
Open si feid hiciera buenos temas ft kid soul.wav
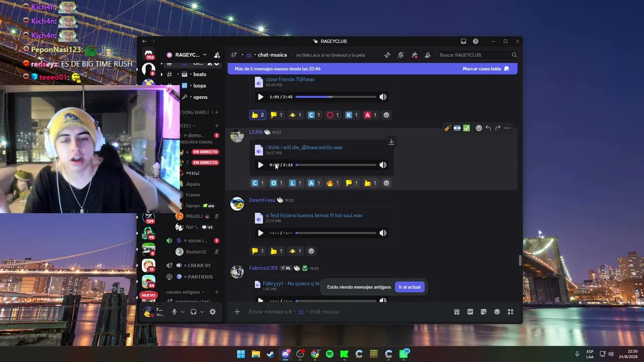(314, 215)
